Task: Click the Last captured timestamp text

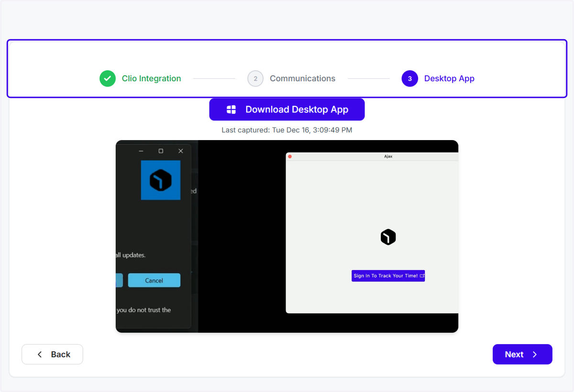Action: point(287,130)
